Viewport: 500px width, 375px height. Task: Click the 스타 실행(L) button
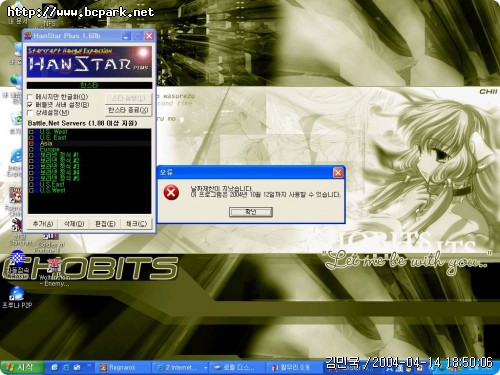pos(128,98)
